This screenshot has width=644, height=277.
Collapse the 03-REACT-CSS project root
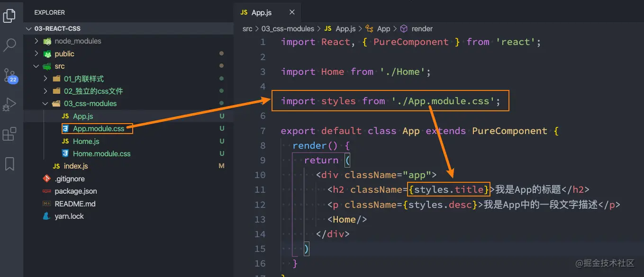pyautogui.click(x=29, y=29)
